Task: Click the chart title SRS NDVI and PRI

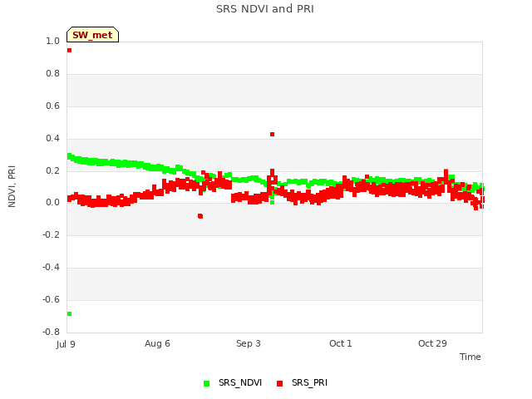Action: pos(265,9)
